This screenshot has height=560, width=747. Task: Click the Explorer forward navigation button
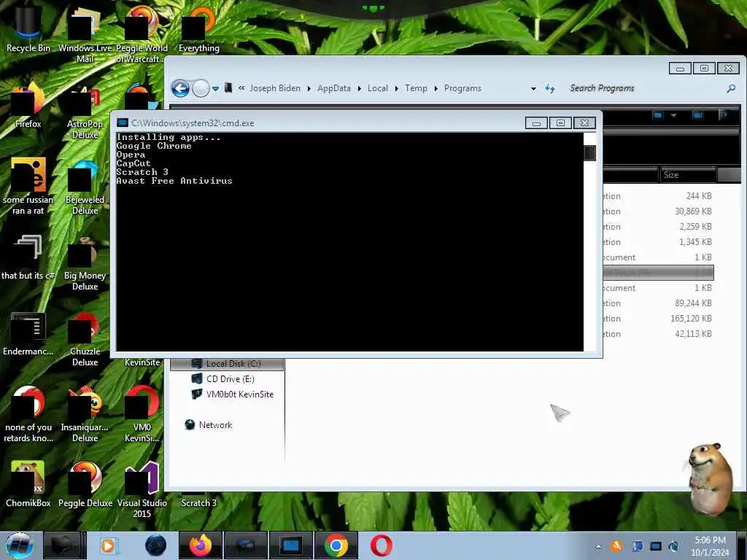201,88
